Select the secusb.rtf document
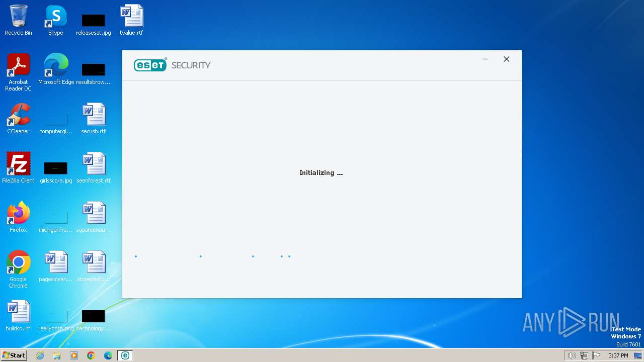644x362 pixels. [x=94, y=119]
